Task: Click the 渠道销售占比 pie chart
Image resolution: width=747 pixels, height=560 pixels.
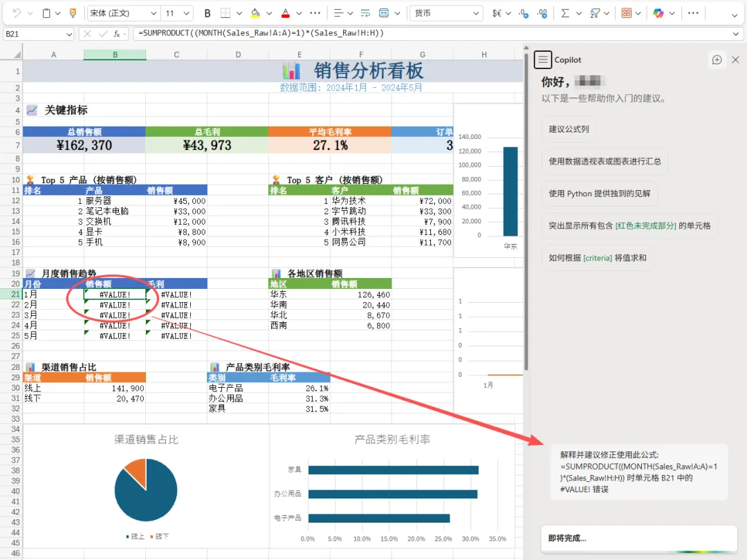Action: tap(146, 490)
